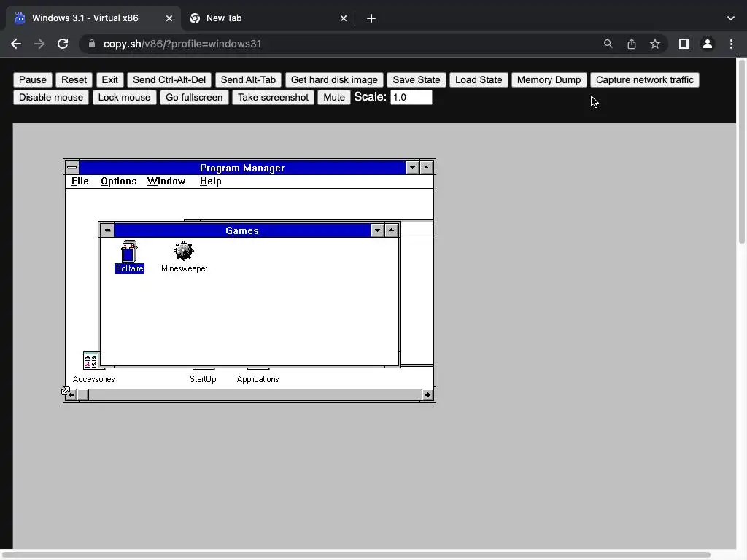Open the Applications program group
Viewport: 747px width, 560px height.
click(258, 379)
